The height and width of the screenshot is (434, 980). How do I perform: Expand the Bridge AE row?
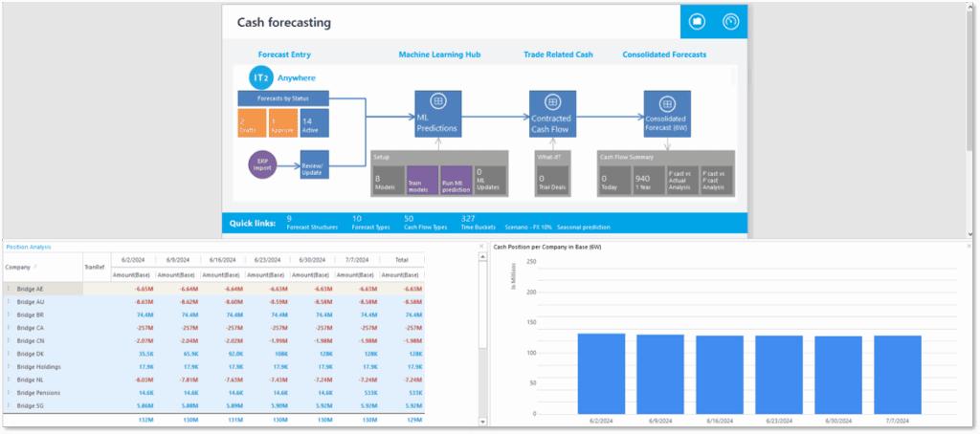pyautogui.click(x=9, y=289)
